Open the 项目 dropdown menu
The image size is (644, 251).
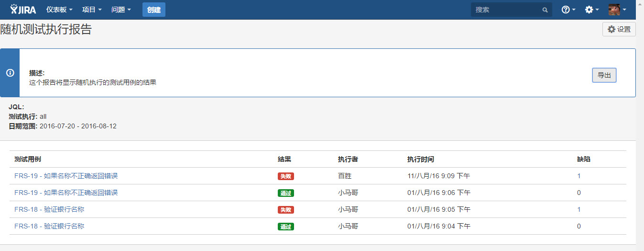[x=92, y=10]
